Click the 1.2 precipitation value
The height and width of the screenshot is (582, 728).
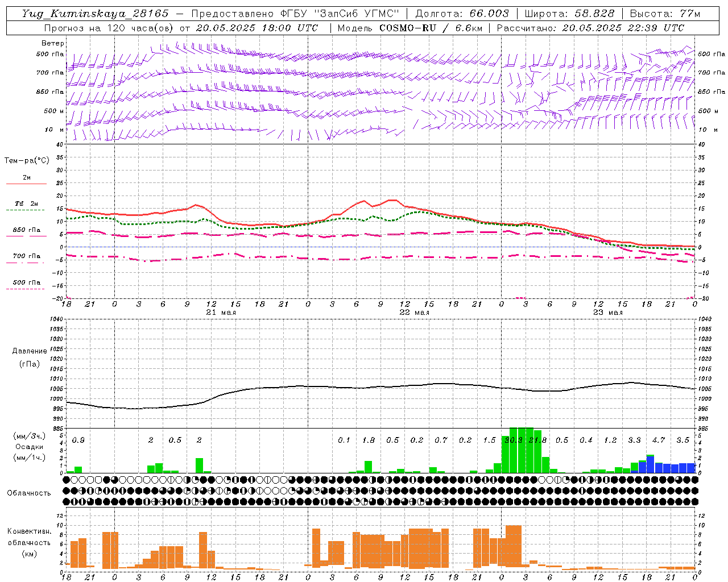click(x=610, y=440)
